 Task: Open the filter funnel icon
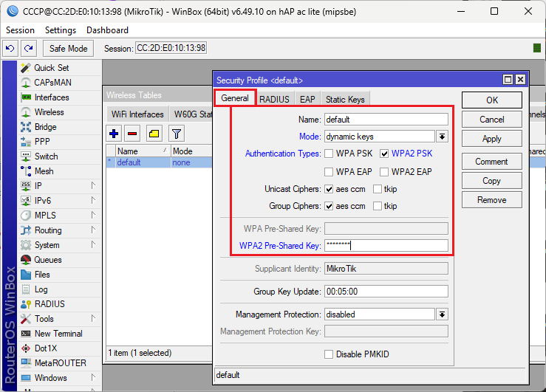[x=177, y=134]
